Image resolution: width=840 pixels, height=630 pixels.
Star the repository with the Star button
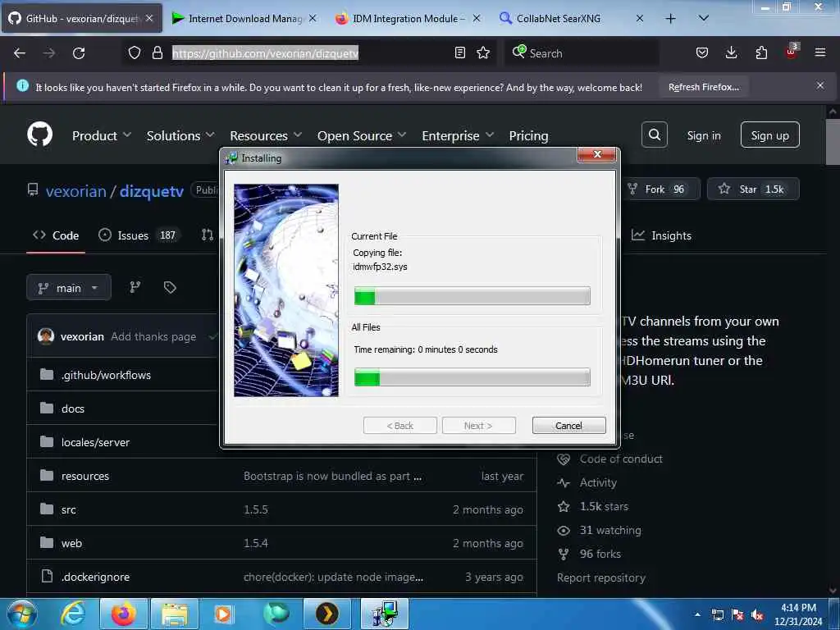tap(753, 189)
